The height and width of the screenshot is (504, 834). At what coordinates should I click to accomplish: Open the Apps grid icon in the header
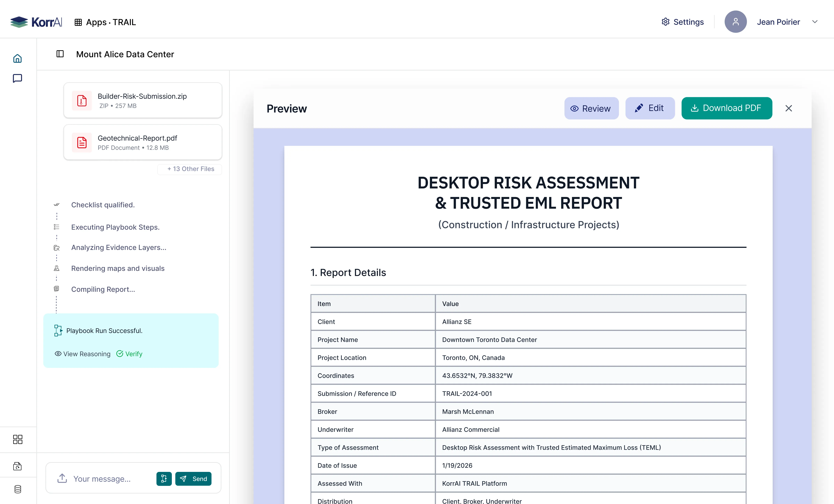point(78,22)
